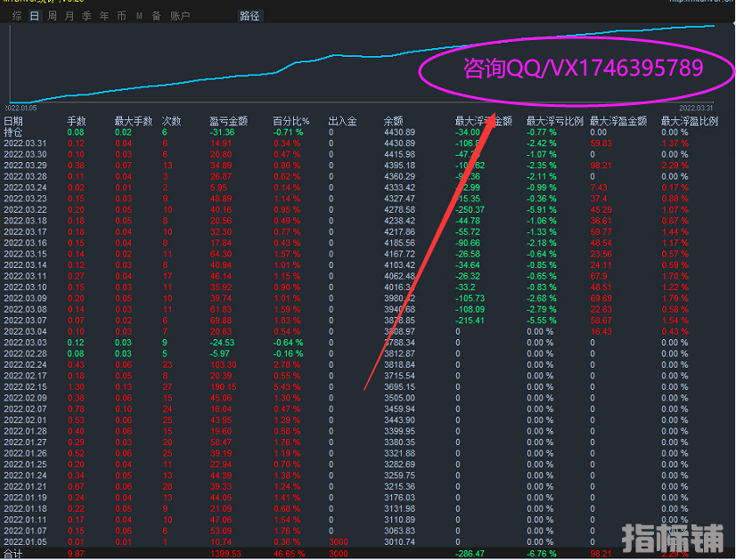Viewport: 736px width, 560px height.
Task: Sort by the 日期 column header
Action: (13, 121)
